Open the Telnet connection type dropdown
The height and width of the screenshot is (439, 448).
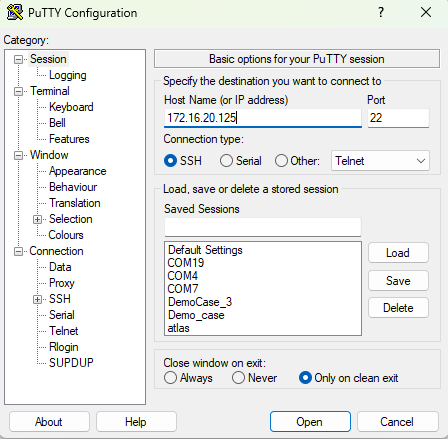pyautogui.click(x=380, y=161)
